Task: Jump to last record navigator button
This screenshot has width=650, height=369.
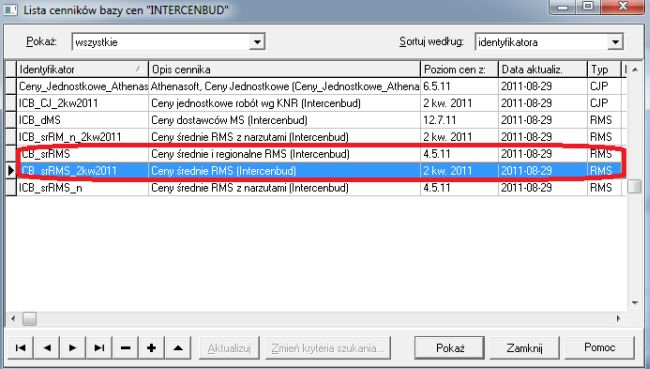Action: click(99, 347)
